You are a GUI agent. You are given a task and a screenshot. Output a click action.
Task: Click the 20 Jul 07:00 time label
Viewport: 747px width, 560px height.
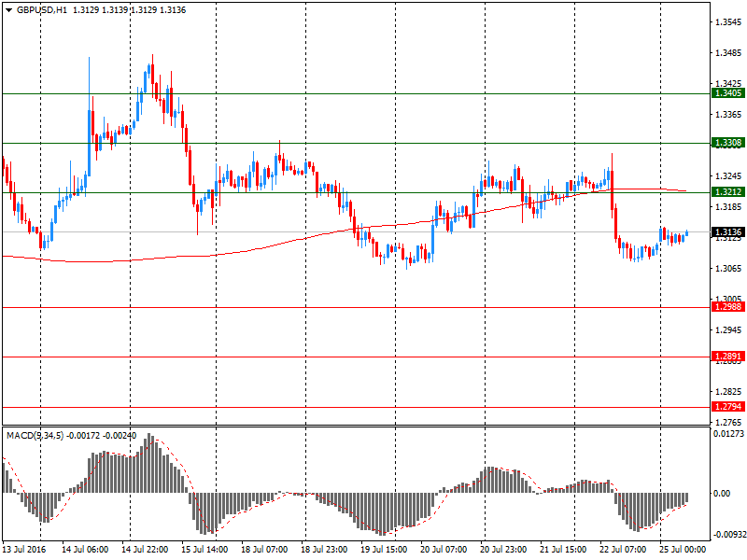(x=444, y=549)
